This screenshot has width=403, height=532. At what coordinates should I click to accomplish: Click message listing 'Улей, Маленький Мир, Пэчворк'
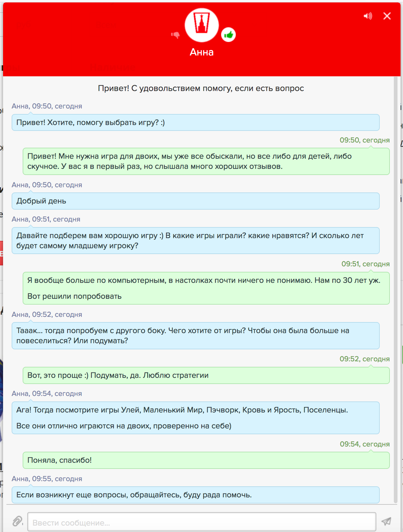point(196,418)
